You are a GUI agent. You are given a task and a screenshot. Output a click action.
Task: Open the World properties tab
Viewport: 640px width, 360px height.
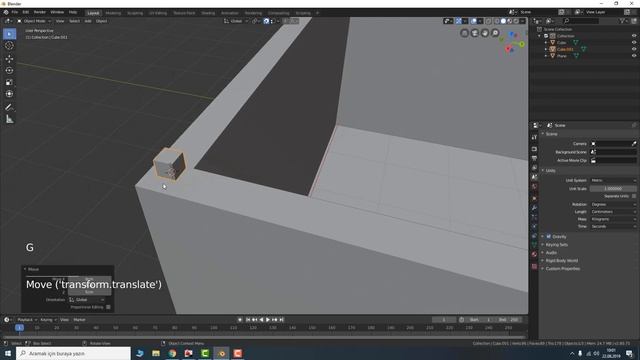(534, 187)
